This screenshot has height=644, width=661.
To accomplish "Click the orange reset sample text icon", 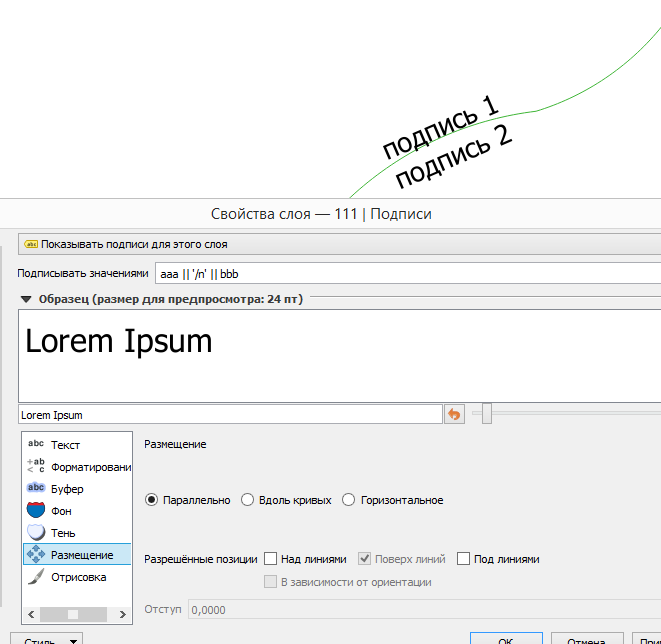I will 454,414.
